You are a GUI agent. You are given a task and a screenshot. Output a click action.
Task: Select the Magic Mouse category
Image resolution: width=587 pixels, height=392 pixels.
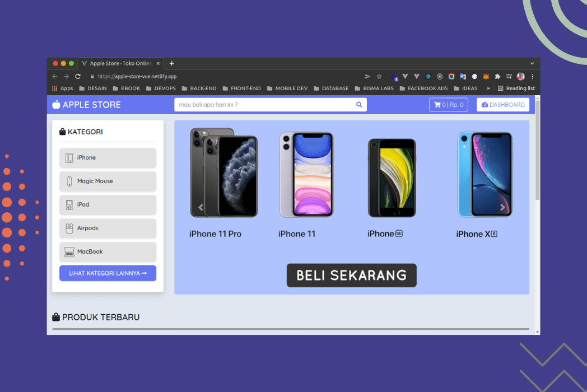point(108,181)
